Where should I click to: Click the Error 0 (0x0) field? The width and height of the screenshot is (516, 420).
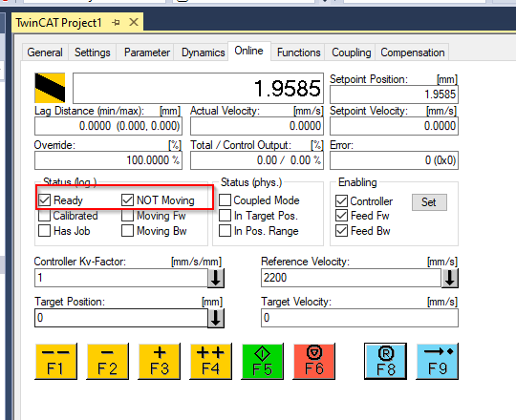(x=394, y=160)
